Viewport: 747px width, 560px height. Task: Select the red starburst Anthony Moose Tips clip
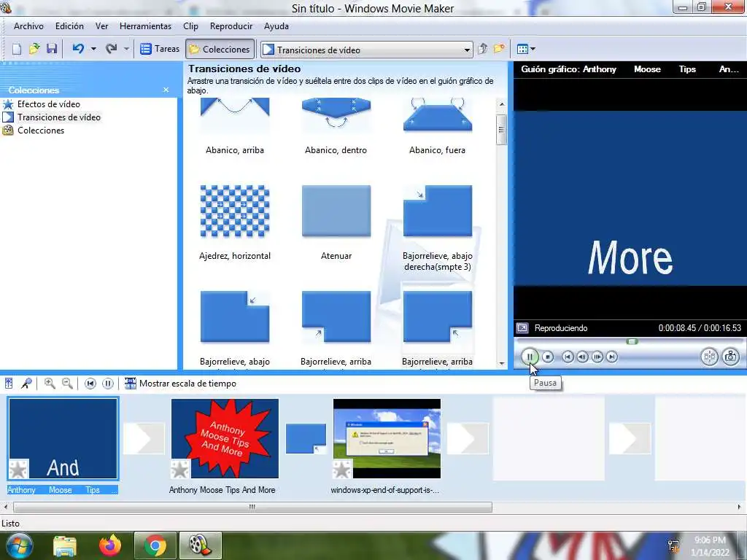225,438
